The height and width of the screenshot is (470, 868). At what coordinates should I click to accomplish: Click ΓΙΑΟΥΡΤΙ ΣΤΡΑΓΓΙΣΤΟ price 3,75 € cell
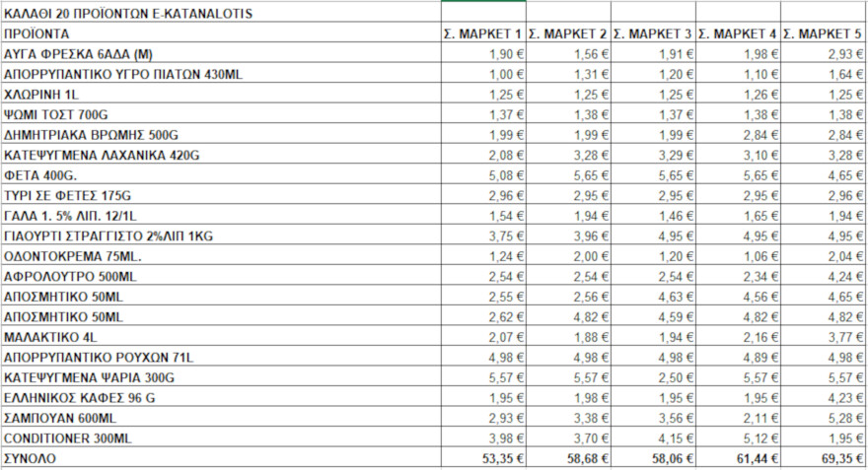click(x=482, y=235)
